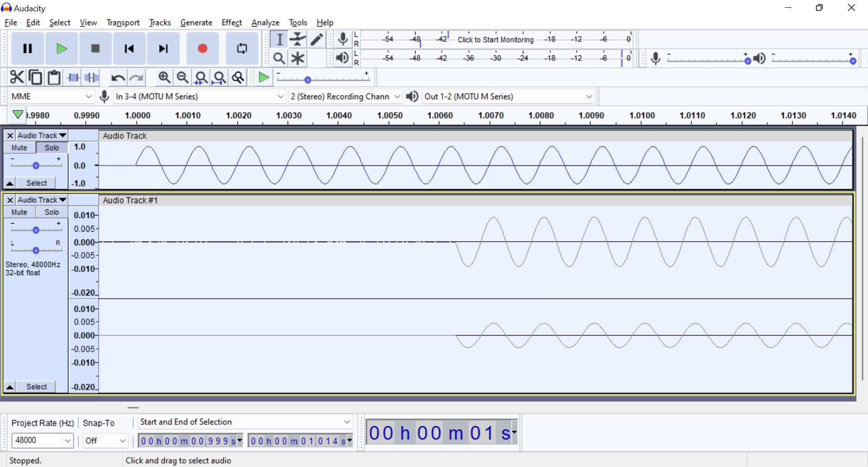868x467 pixels.
Task: Trim audio outside selection
Action: [73, 77]
